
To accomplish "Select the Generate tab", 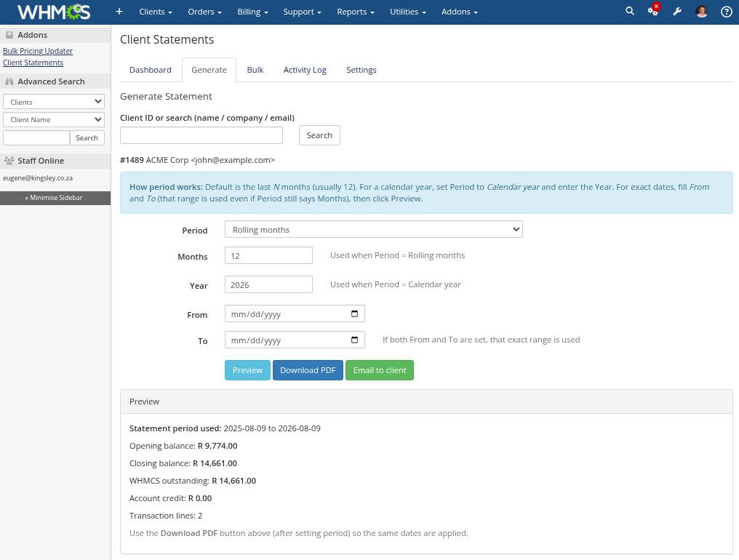I will tap(209, 70).
